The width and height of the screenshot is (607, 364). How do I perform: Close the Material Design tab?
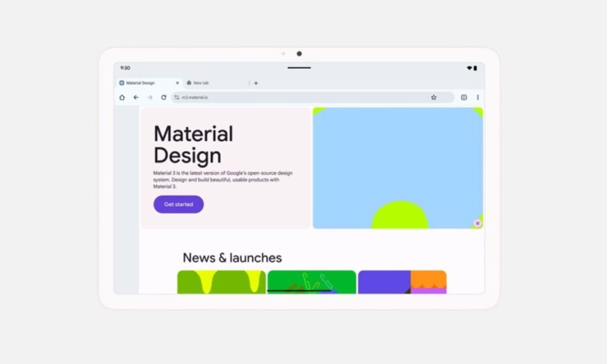[177, 83]
